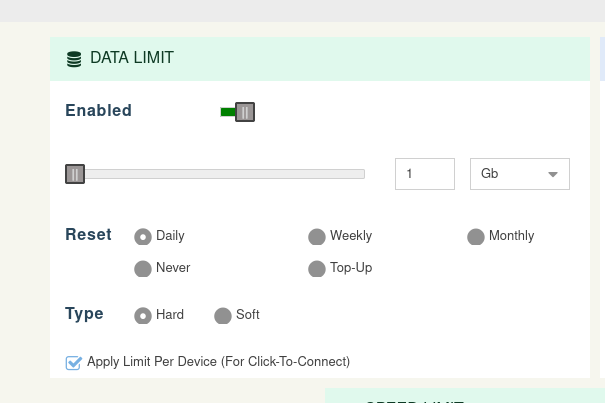Select the Daily reset option

143,237
